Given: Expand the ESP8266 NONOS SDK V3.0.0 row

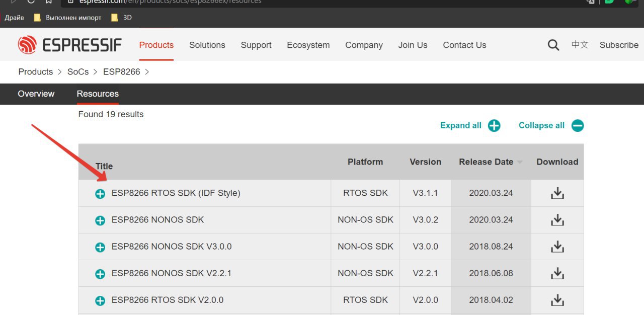Looking at the screenshot, I should click(100, 247).
